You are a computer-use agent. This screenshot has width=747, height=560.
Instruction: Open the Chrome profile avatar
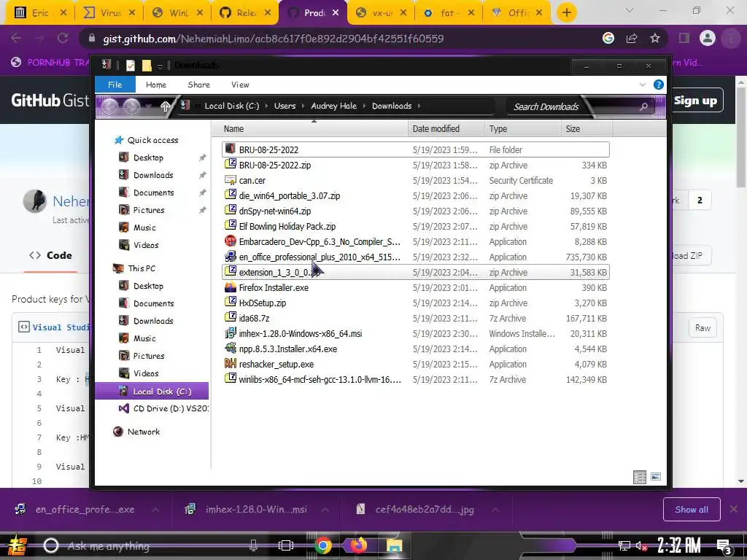[708, 39]
